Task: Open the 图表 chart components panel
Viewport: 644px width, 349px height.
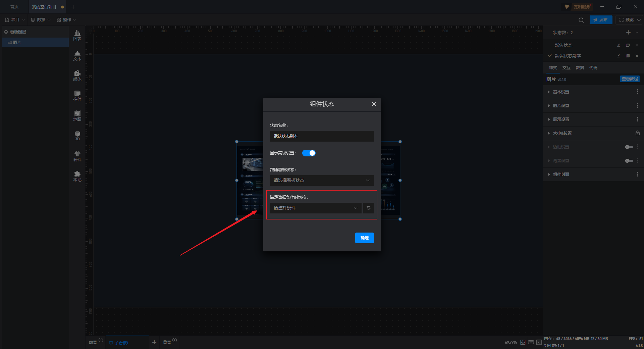Action: pyautogui.click(x=77, y=35)
